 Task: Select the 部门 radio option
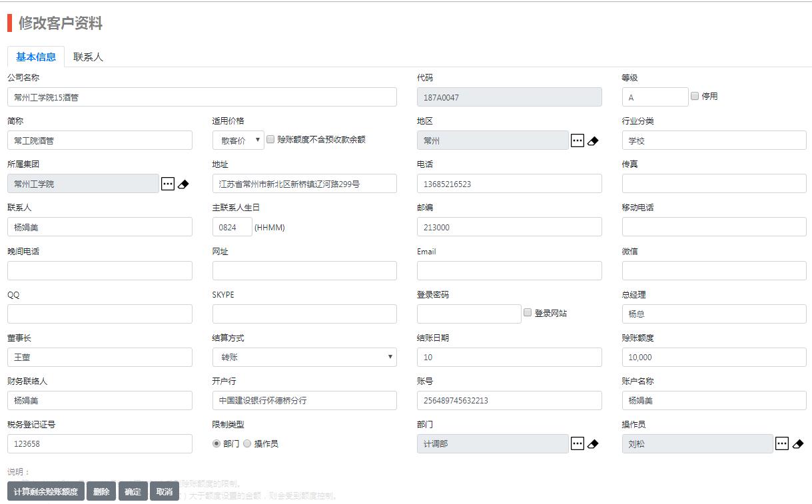[216, 443]
